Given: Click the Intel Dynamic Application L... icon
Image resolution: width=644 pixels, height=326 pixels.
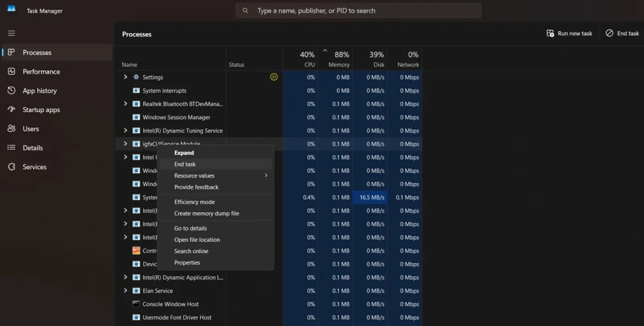Looking at the screenshot, I should [136, 277].
